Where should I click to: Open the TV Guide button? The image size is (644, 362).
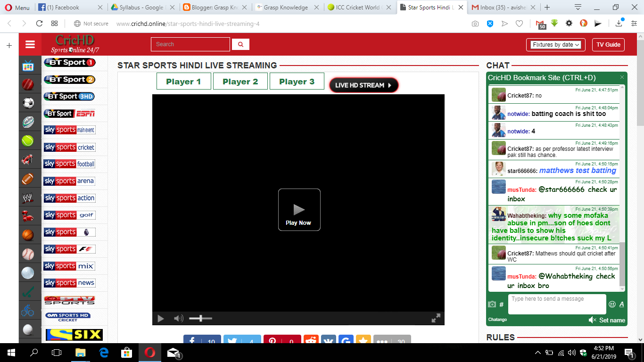[x=608, y=44]
